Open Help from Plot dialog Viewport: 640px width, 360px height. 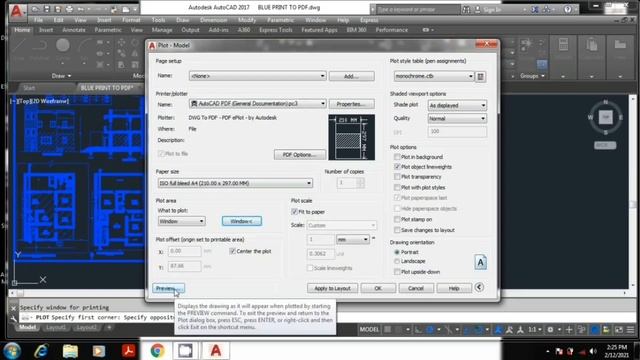point(454,288)
